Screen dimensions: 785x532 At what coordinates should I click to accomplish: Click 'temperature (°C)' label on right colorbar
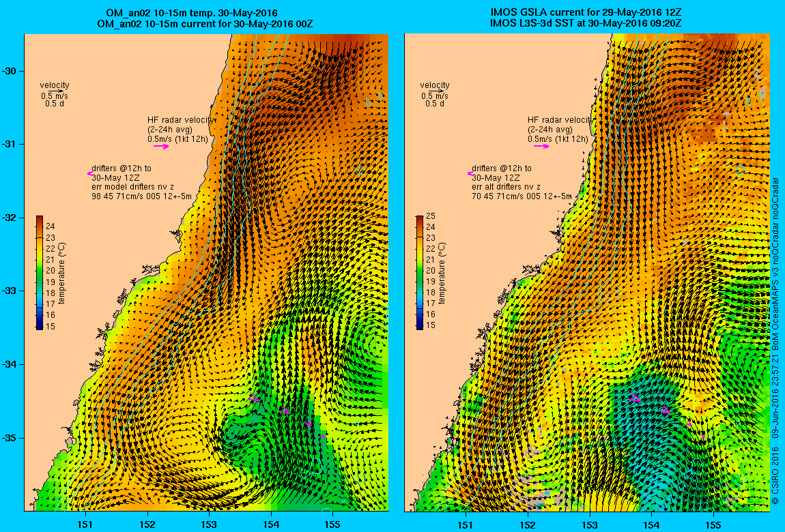[x=442, y=274]
